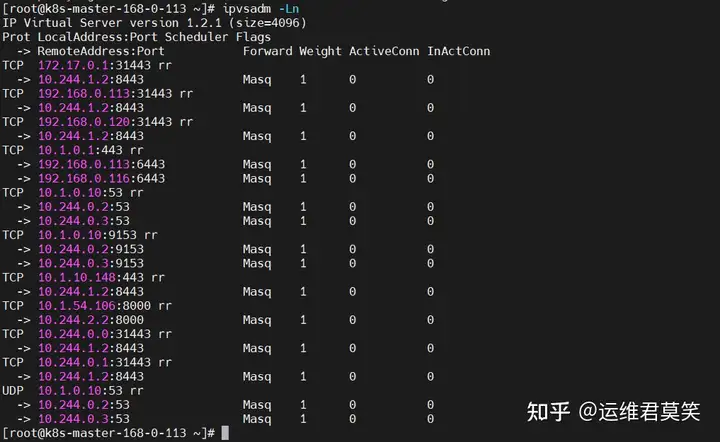Click the InActConn column header
The width and height of the screenshot is (720, 442).
pos(458,51)
